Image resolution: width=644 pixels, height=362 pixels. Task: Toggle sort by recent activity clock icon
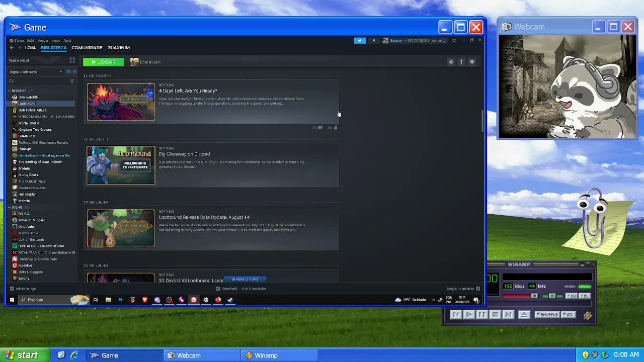[x=68, y=72]
